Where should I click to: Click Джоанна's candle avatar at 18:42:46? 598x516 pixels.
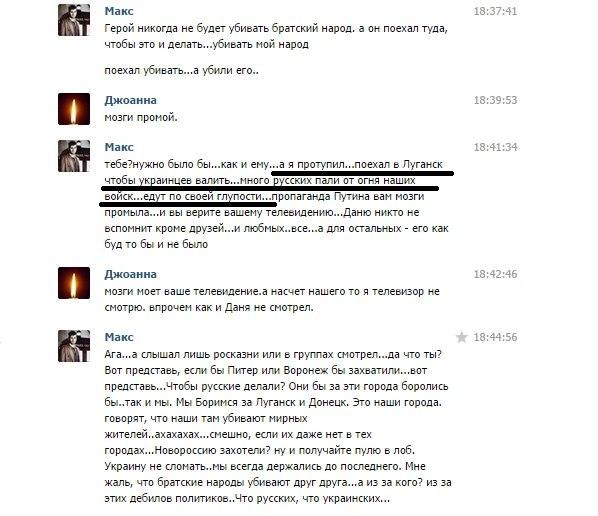74,283
